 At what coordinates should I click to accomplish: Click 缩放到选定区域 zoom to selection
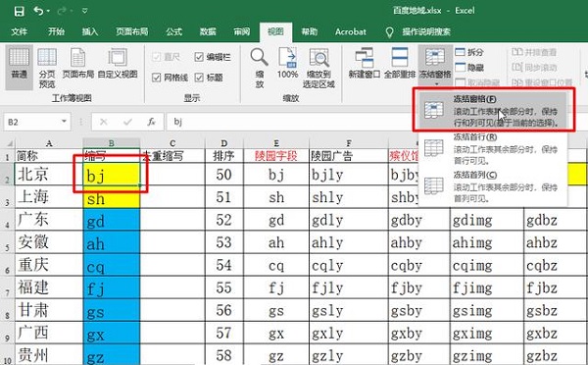coord(318,68)
